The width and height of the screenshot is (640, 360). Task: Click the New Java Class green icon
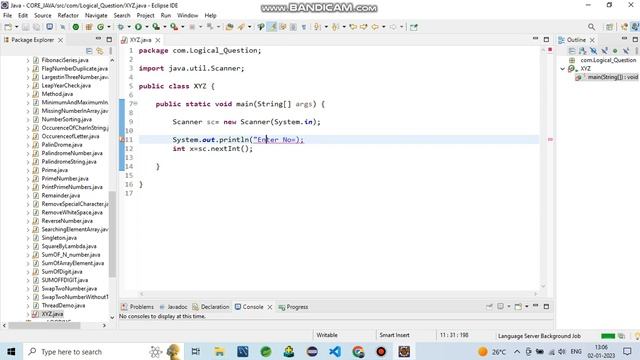click(100, 27)
